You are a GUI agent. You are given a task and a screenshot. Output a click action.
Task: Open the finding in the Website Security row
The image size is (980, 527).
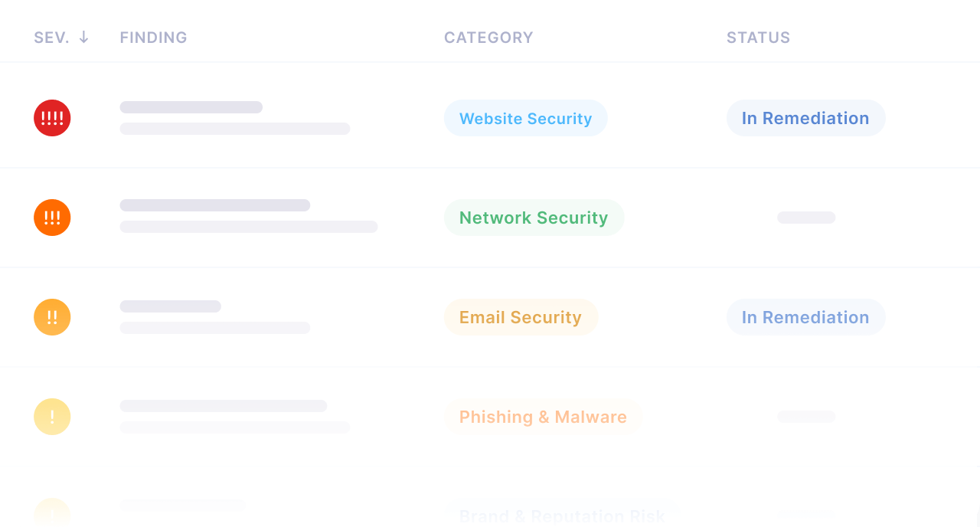[x=235, y=118]
